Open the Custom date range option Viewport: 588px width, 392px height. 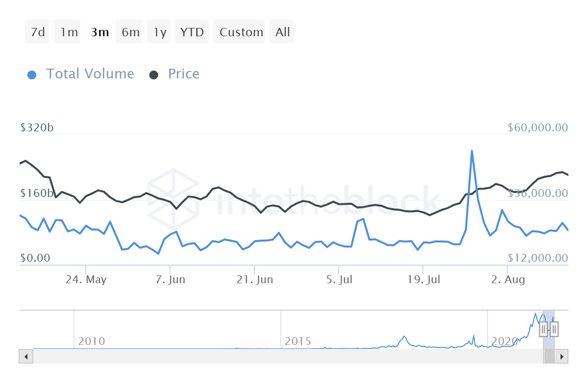[241, 32]
